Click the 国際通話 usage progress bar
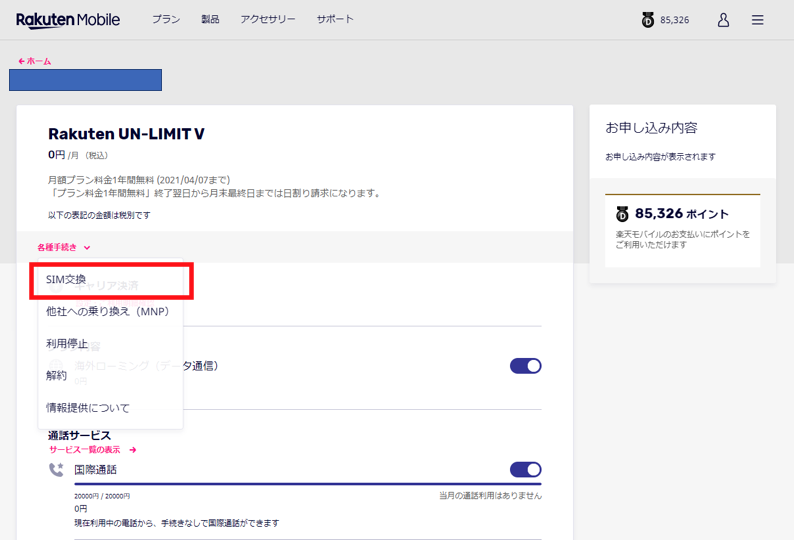This screenshot has height=540, width=794. pos(308,484)
